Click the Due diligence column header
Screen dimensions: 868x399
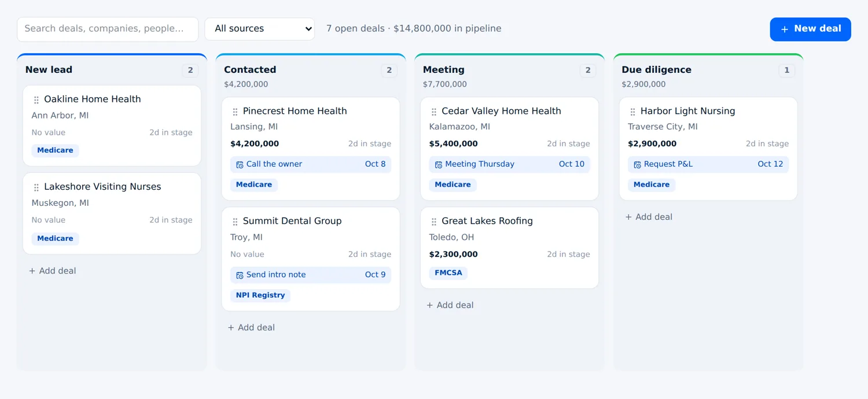(656, 69)
